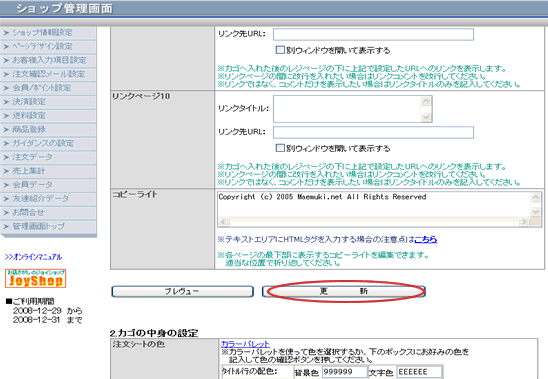Click the 文字色 field containing EEEEEE

pyautogui.click(x=420, y=372)
